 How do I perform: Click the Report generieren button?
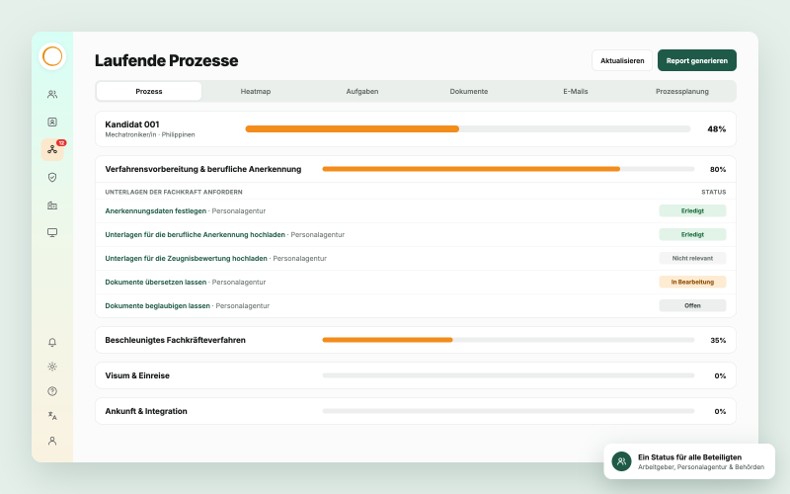697,60
